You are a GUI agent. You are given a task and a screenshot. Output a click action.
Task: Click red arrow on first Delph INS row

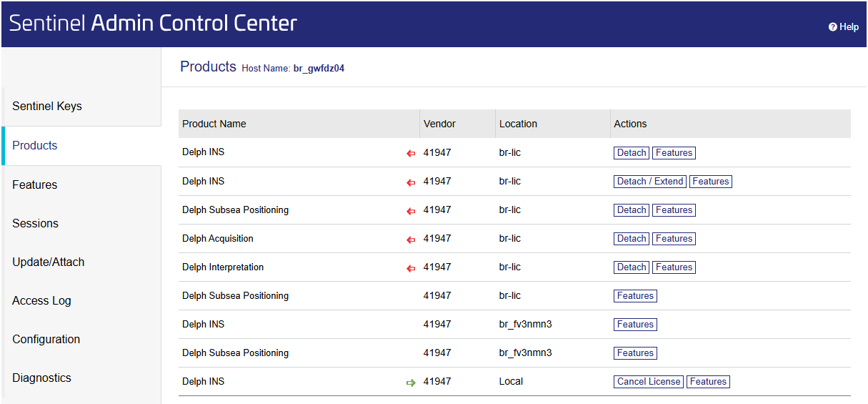pyautogui.click(x=411, y=153)
